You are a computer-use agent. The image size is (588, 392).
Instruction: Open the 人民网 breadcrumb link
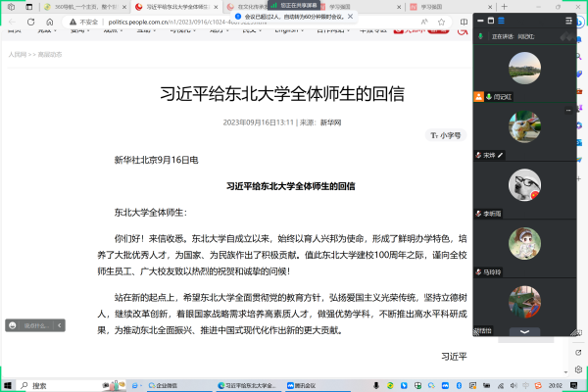pos(18,55)
